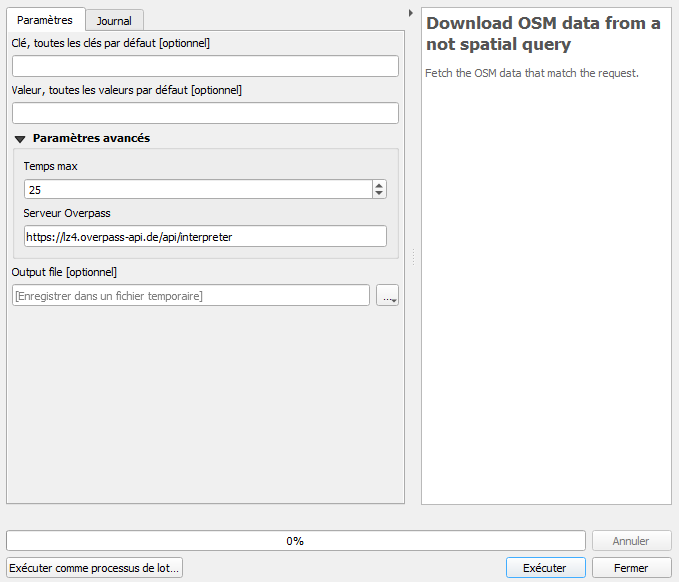Click the Annuler button
The height and width of the screenshot is (582, 679).
631,541
